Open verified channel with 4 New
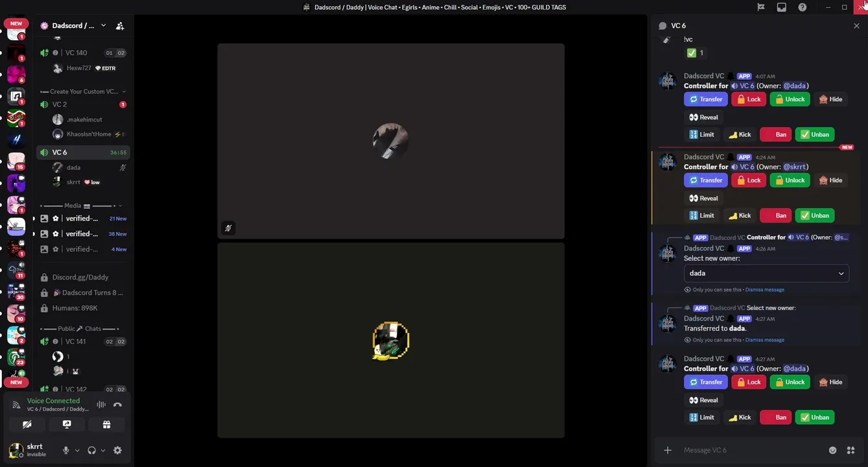 click(x=83, y=249)
